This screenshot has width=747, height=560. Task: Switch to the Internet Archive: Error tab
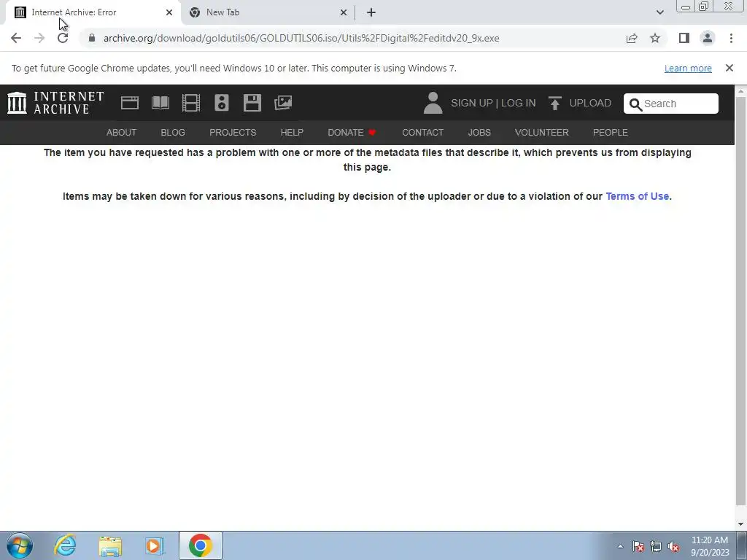(93, 13)
